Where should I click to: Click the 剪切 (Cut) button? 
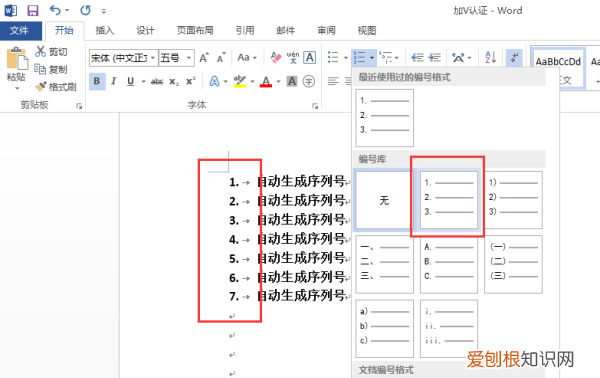pyautogui.click(x=51, y=52)
